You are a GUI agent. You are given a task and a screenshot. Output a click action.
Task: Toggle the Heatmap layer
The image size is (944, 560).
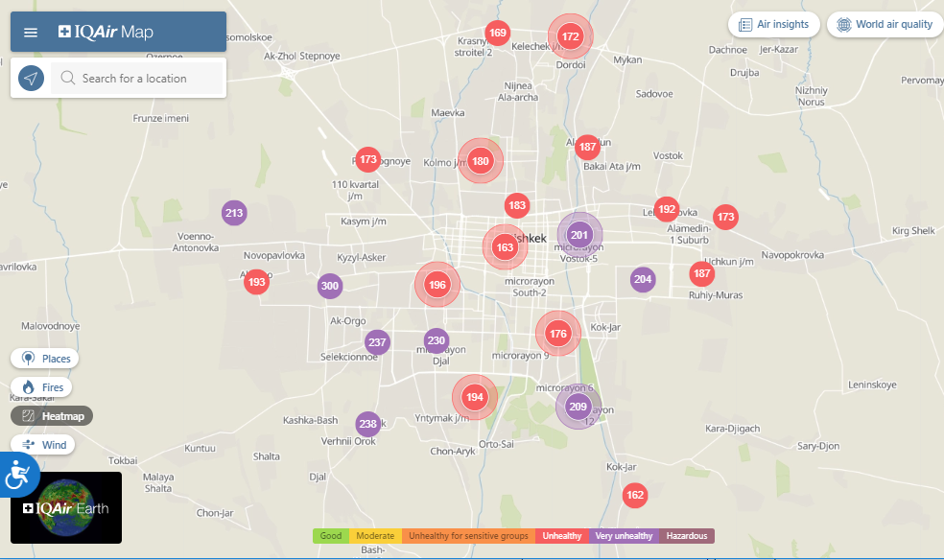[x=52, y=416]
